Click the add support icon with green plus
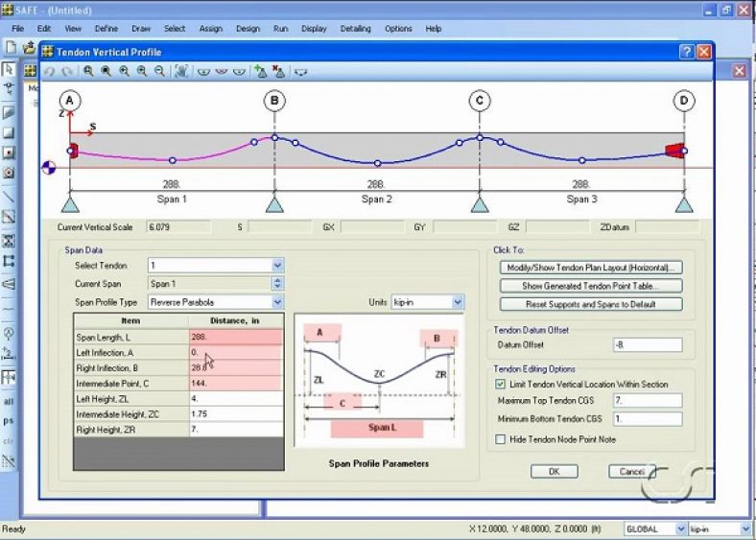 (261, 71)
